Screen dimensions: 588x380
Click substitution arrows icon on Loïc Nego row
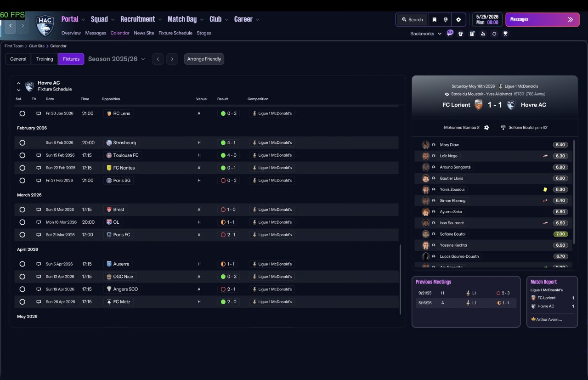tap(545, 156)
